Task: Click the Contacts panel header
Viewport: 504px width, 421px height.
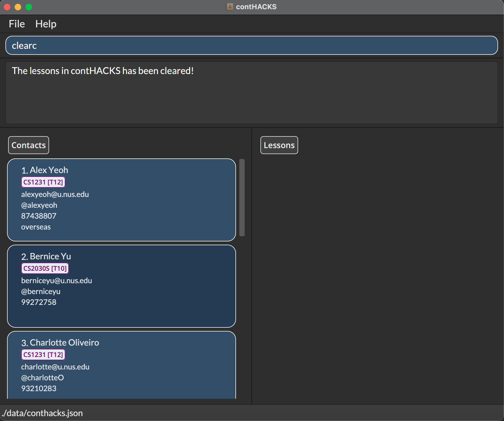Action: pos(28,145)
